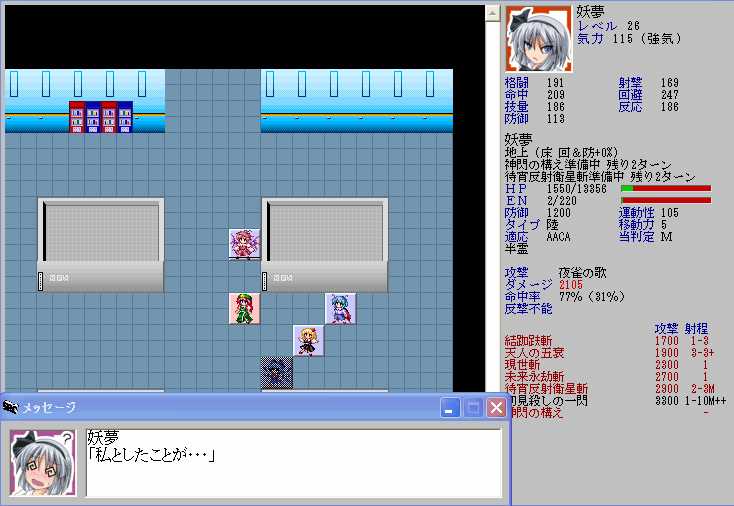Viewport: 734px width, 506px height.
Task: Click the タイプ 陸 line
Action: point(532,225)
